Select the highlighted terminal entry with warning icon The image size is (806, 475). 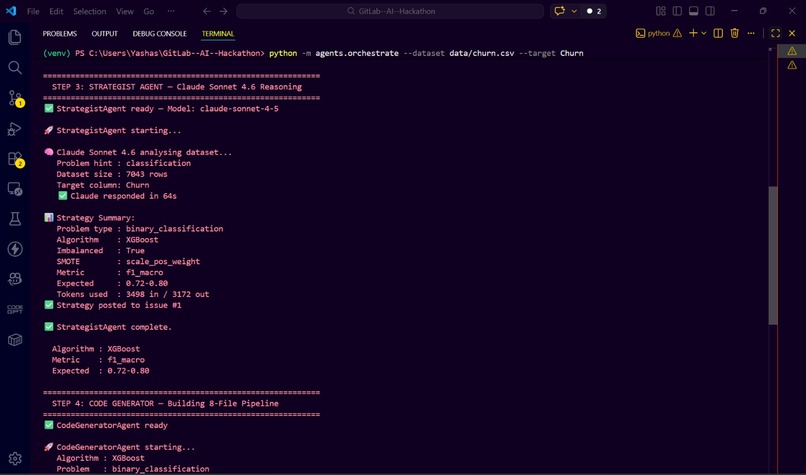[x=792, y=51]
